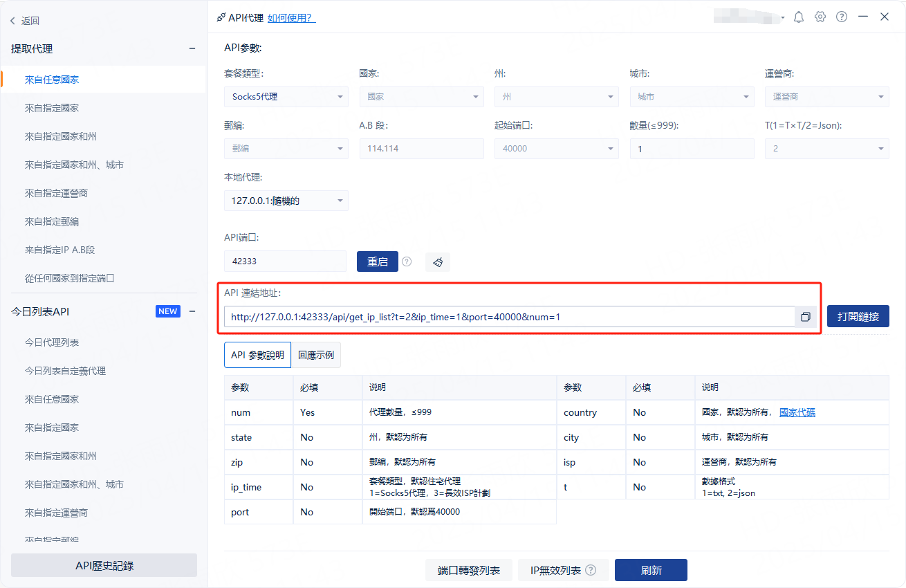The image size is (906, 588).
Task: Select 來自指定國家 in the sidebar
Action: (x=52, y=108)
